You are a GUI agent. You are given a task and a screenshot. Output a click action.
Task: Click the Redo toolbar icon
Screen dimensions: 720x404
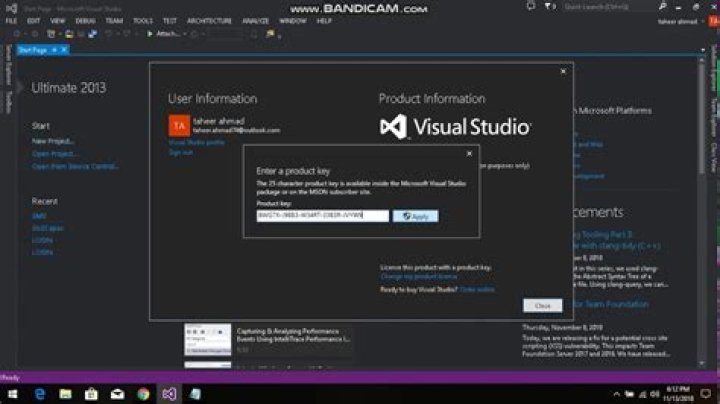pyautogui.click(x=127, y=34)
